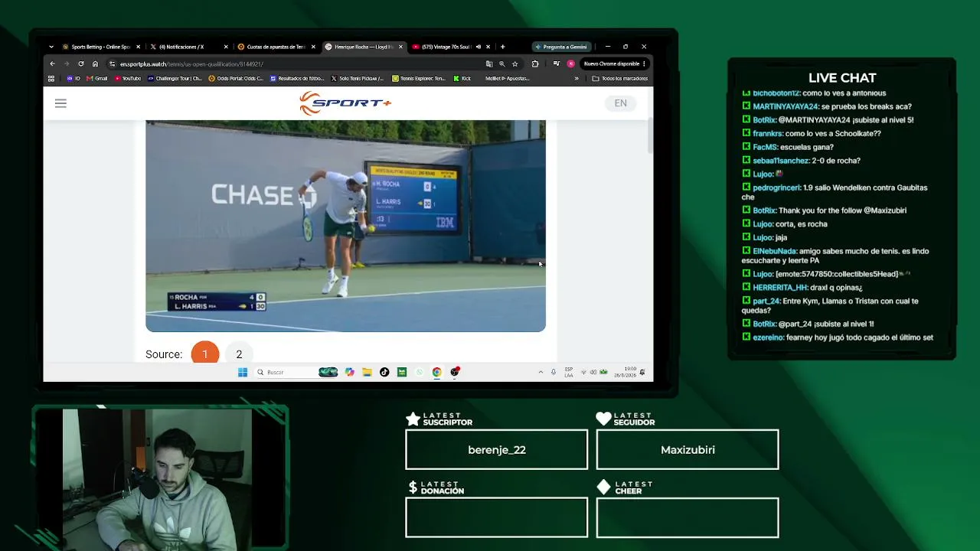Select stream source 2
980x551 pixels.
[x=239, y=354]
